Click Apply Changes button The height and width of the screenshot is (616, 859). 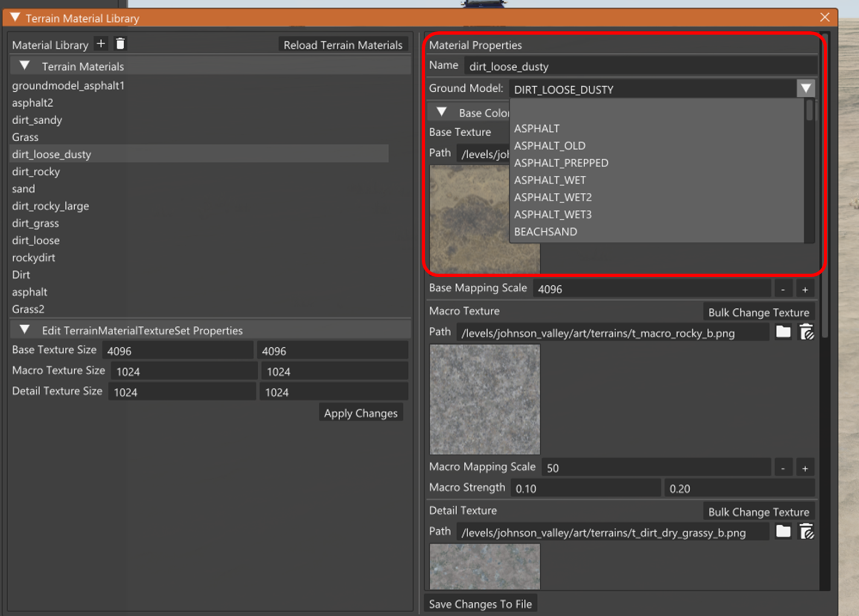tap(361, 413)
